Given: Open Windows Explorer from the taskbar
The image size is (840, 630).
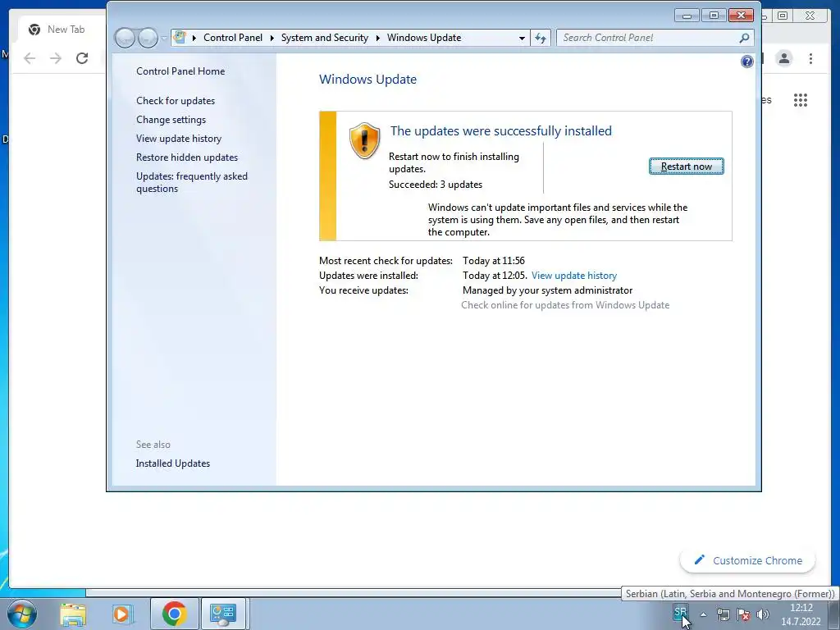Looking at the screenshot, I should point(73,614).
